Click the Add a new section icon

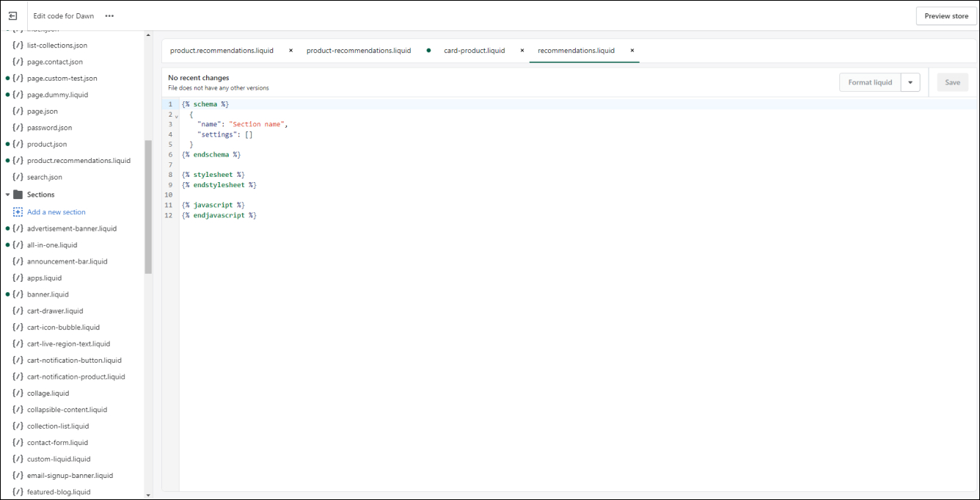[18, 212]
